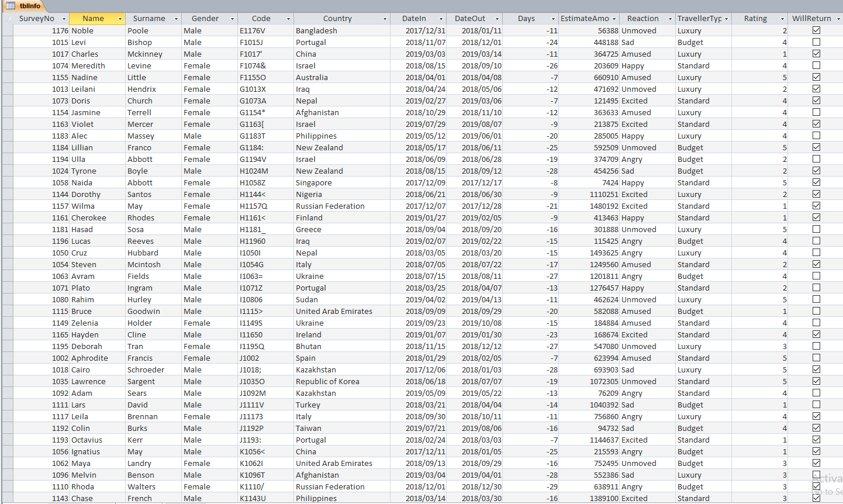This screenshot has width=843, height=504.
Task: Click the select-all corner box of the datasheet
Action: 7,19
